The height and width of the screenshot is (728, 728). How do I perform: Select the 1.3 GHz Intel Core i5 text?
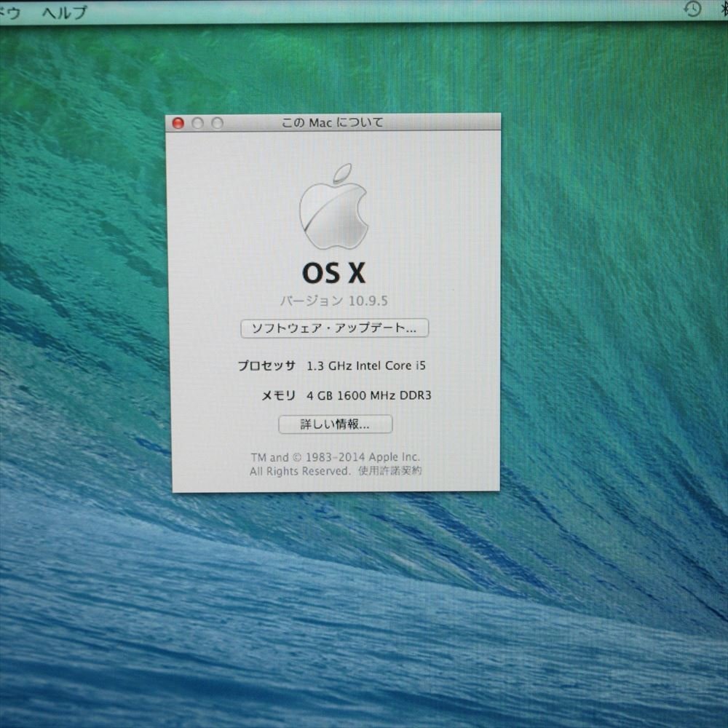[366, 365]
